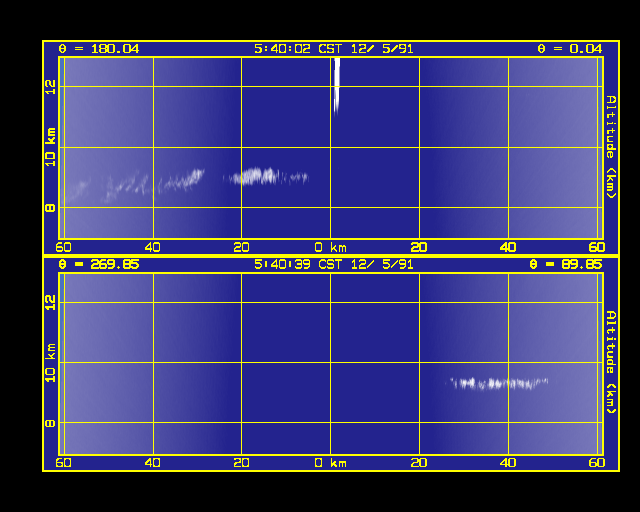640x512 pixels.
Task: Click the right-side 20 label under top panel
Action: click(x=419, y=247)
